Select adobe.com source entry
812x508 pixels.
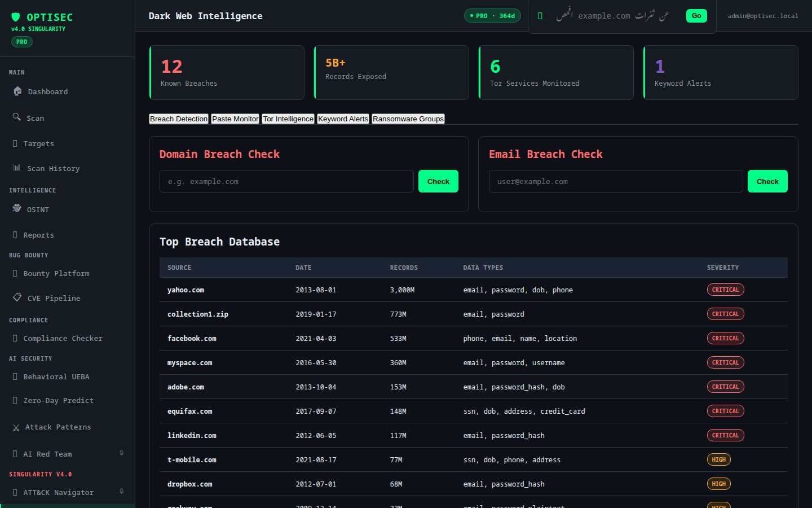pyautogui.click(x=186, y=387)
